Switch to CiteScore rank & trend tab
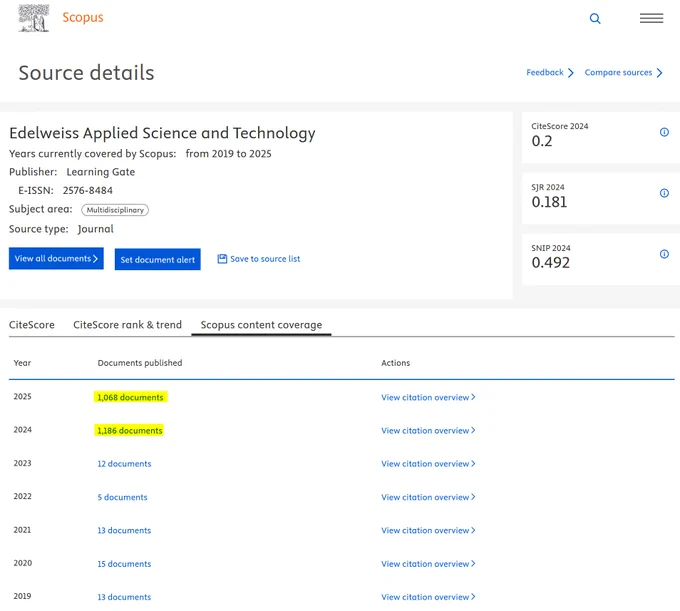This screenshot has height=611, width=680. point(127,325)
